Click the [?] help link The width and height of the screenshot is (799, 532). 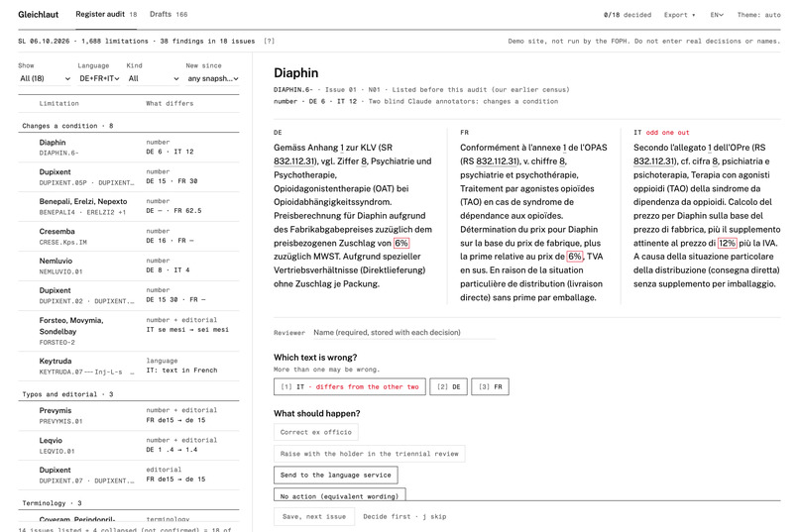point(269,42)
